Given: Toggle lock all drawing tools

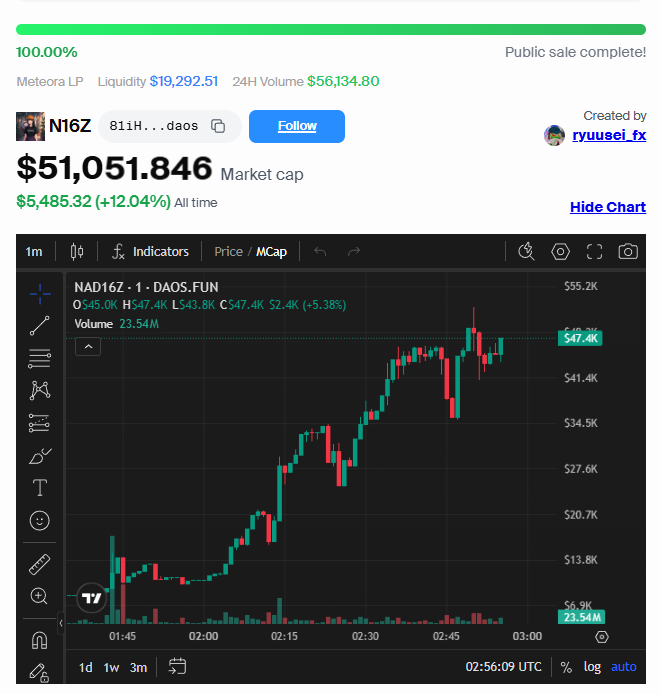Looking at the screenshot, I should (40, 673).
